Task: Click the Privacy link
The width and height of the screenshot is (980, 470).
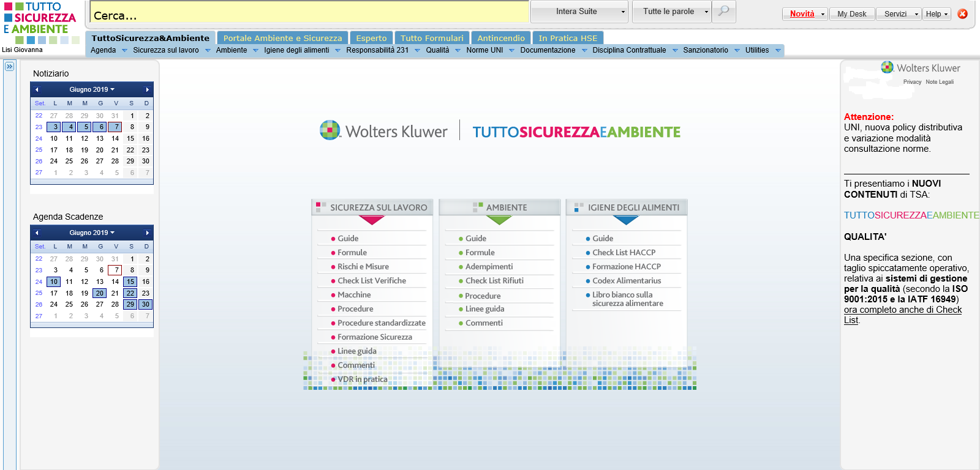Action: (912, 82)
